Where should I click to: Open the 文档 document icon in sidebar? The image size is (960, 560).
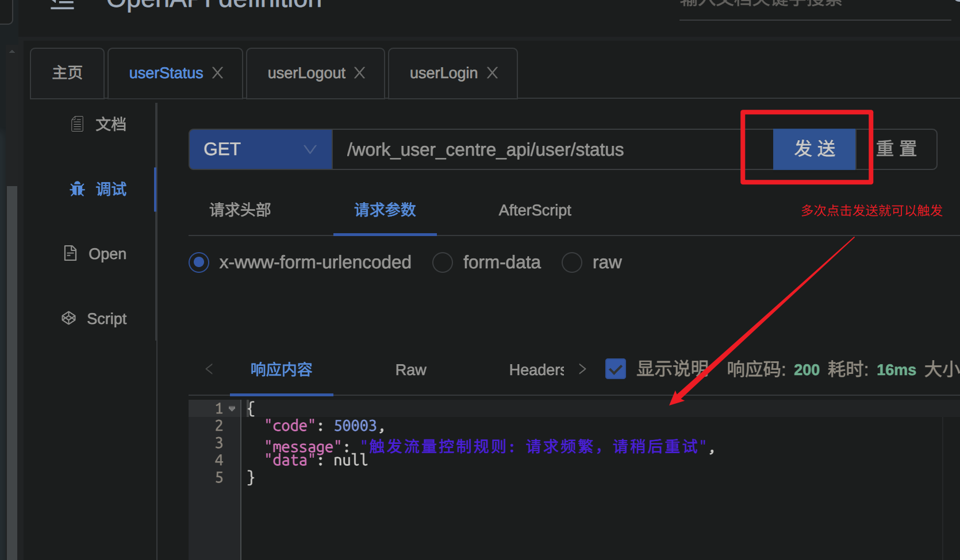pos(77,124)
